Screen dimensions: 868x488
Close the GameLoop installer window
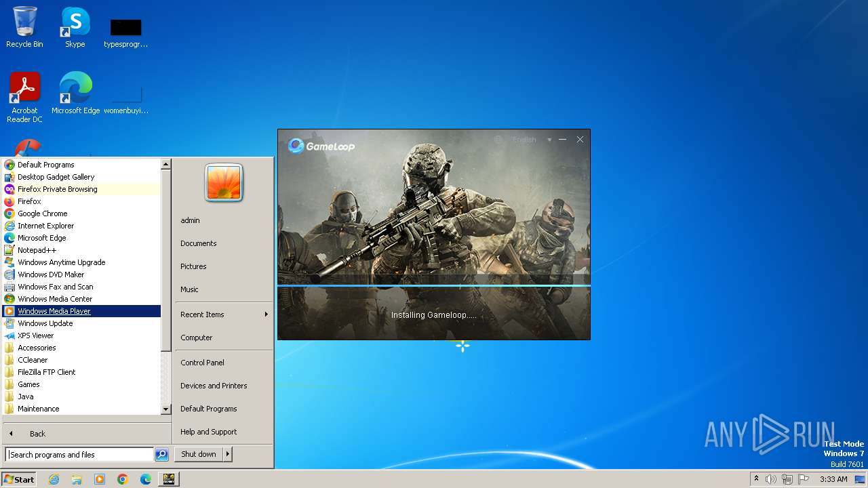click(580, 140)
